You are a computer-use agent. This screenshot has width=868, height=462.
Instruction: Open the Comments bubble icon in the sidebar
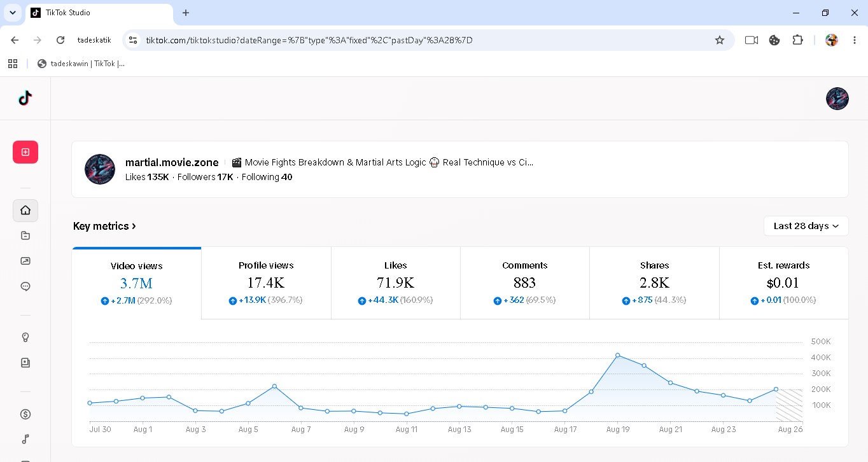click(x=25, y=286)
